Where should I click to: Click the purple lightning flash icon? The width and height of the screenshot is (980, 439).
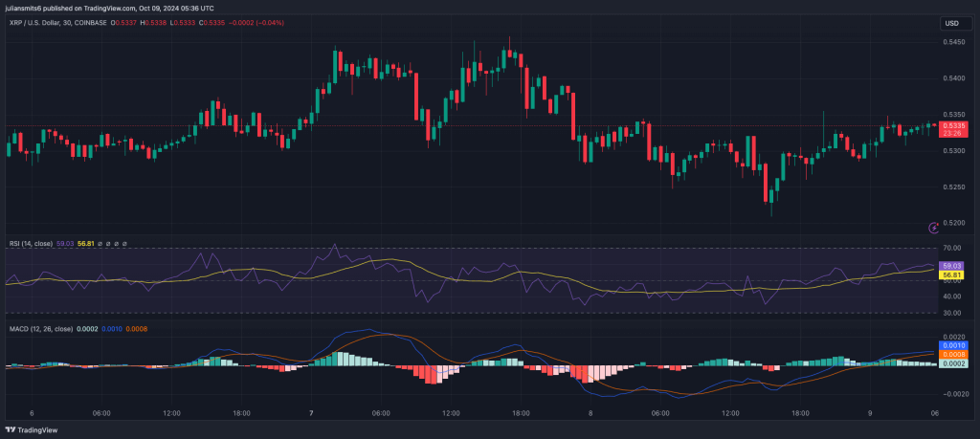[934, 228]
